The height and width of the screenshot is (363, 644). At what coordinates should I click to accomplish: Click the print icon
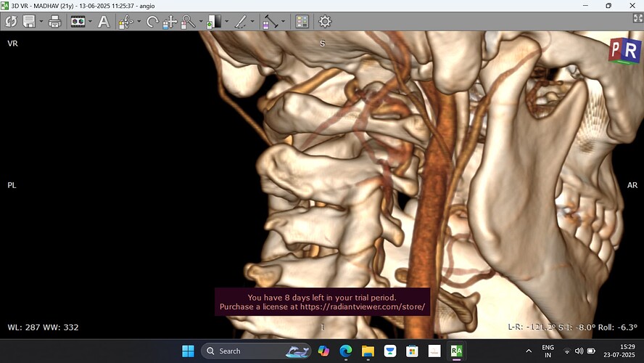tap(54, 21)
